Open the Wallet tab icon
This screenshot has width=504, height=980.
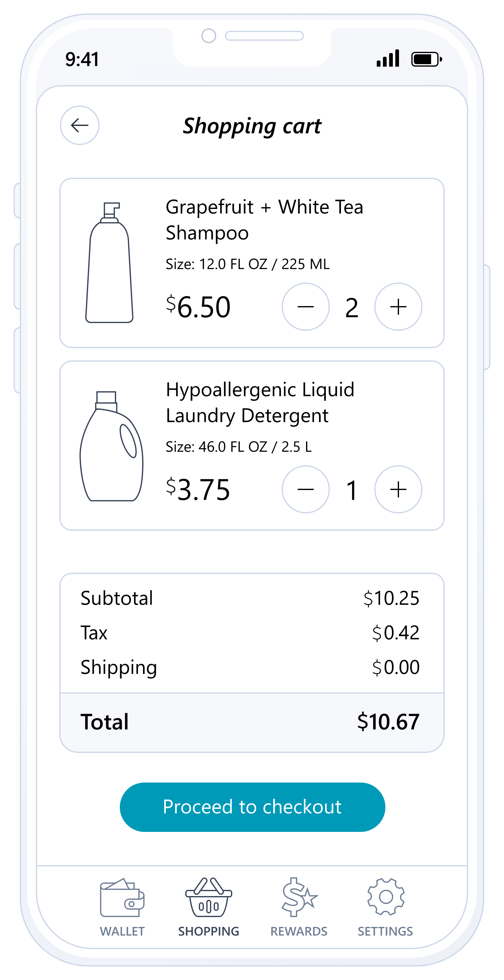(122, 898)
